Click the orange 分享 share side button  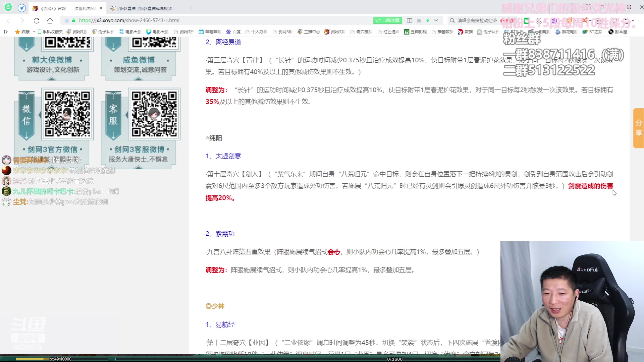[638, 128]
